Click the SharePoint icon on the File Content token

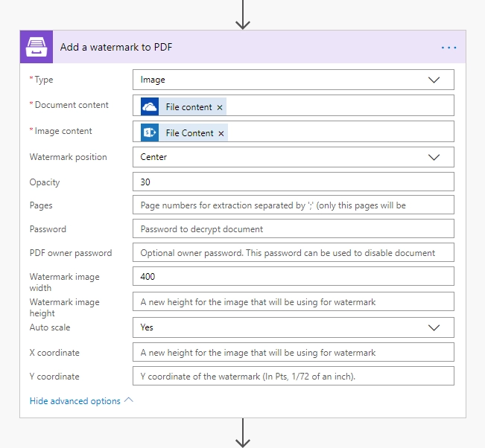coord(150,133)
